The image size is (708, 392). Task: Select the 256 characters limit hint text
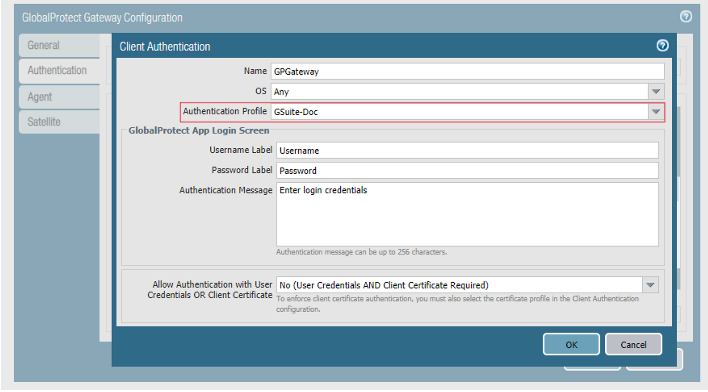(362, 252)
